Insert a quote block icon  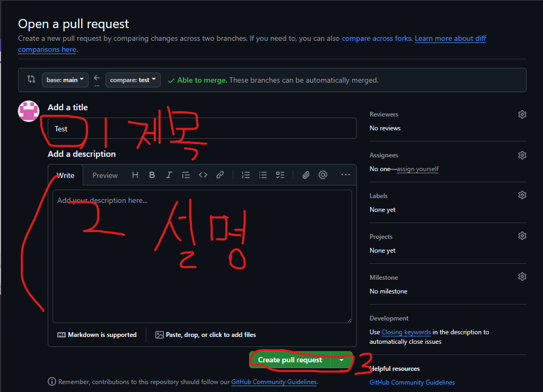click(186, 175)
